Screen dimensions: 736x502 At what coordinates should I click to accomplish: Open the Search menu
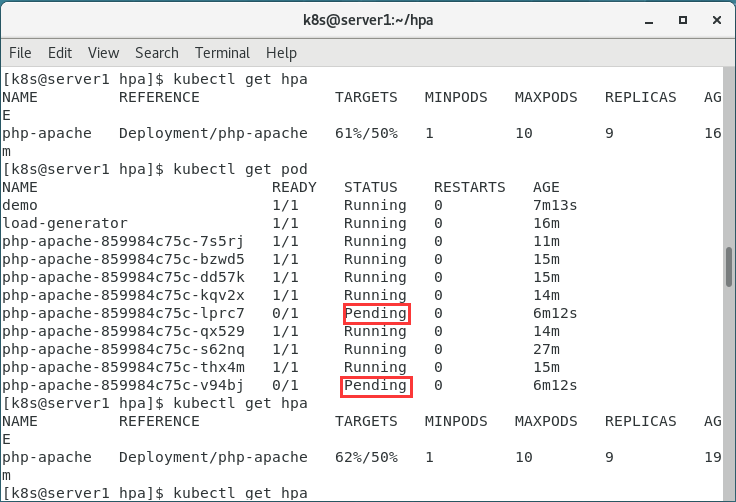pos(157,53)
